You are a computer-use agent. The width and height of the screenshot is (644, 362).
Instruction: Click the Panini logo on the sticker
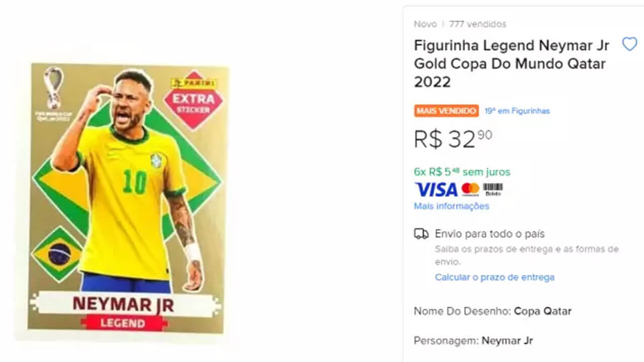[x=193, y=84]
